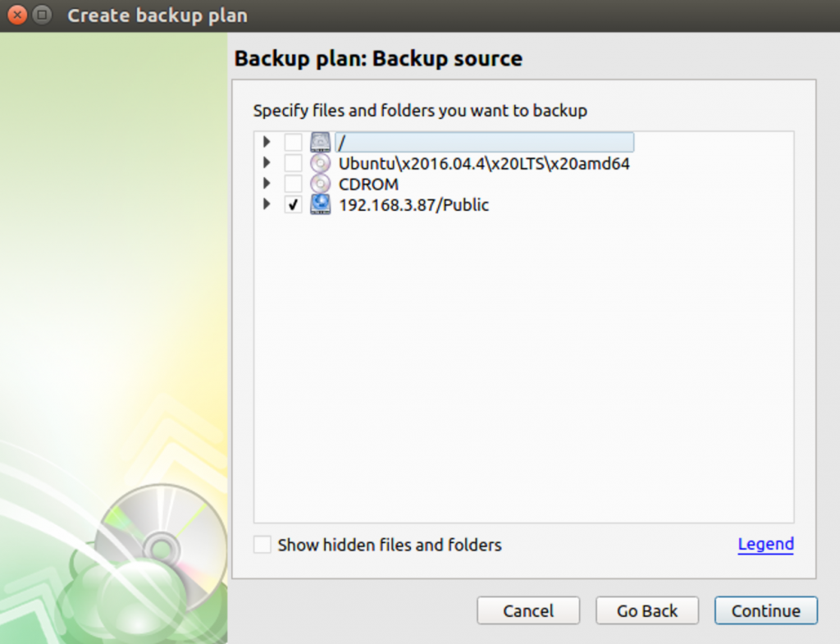Cancel the backup plan wizard
The width and height of the screenshot is (840, 644).
coord(528,611)
